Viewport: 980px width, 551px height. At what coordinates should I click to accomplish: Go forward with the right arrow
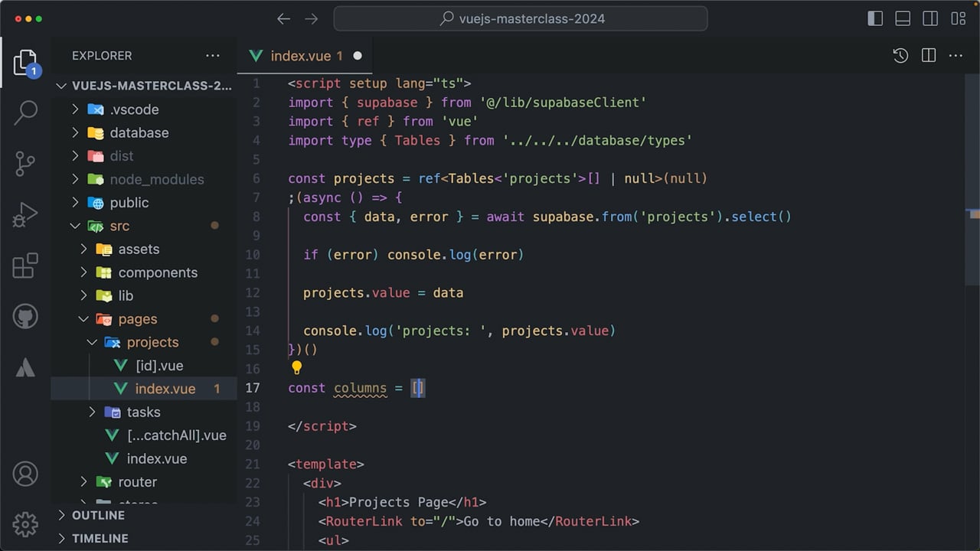(311, 19)
